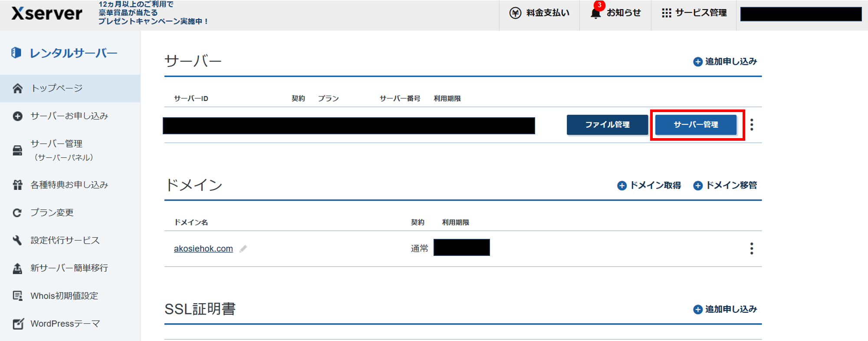868x341 pixels.
Task: Click the サーバー管理 button
Action: click(x=696, y=125)
